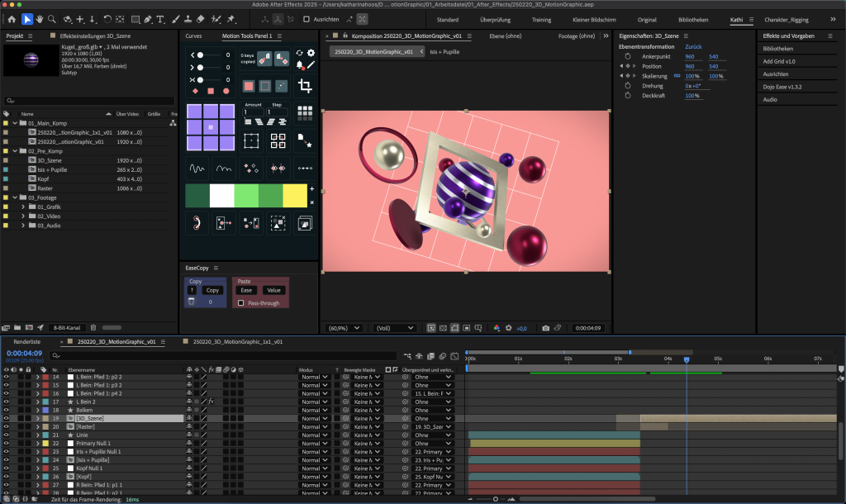Open the Modus dropdown for the Linie layer
Viewport: 846px width, 504px height.
pos(313,434)
